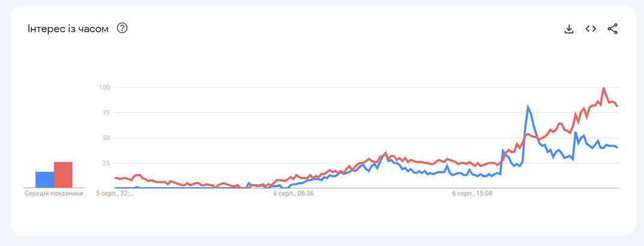This screenshot has width=644, height=246.
Task: Click the 100 value on y-axis
Action: click(105, 87)
